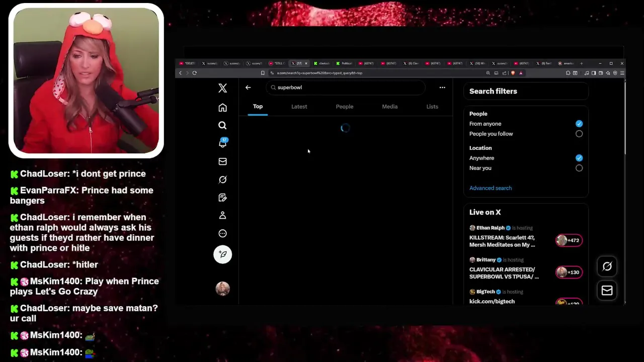Switch to the Latest search tab
This screenshot has width=644, height=362.
click(299, 107)
